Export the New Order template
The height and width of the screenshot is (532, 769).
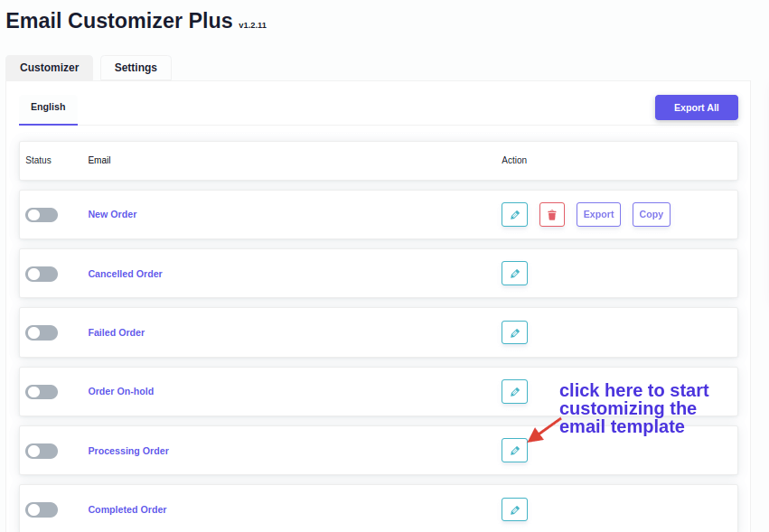598,215
